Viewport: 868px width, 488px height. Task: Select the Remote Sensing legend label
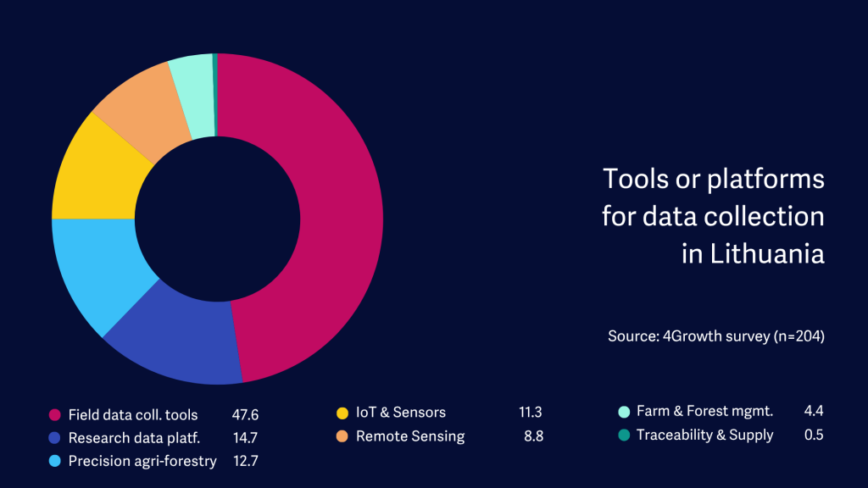[x=410, y=437]
